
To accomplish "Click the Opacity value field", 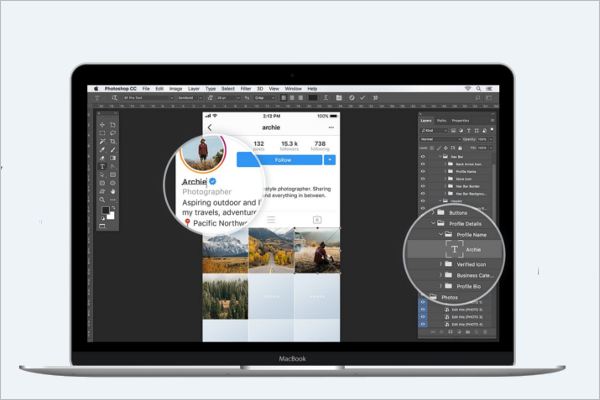I will (x=482, y=139).
